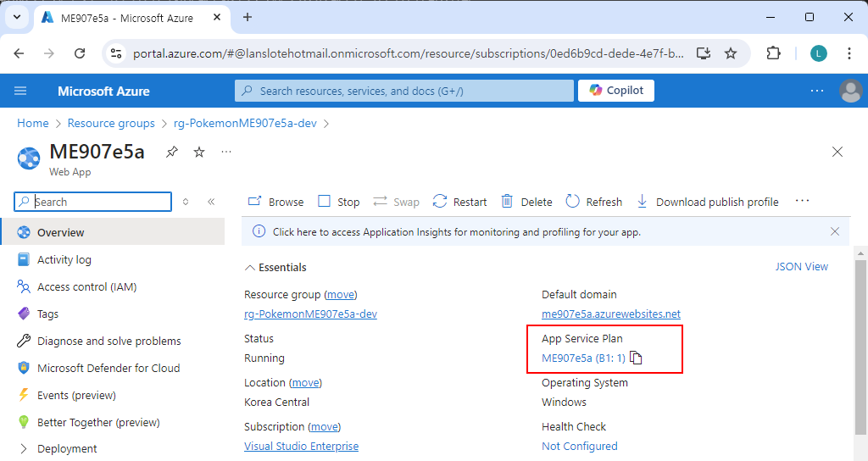Viewport: 868px width, 461px height.
Task: Bookmark this page star
Action: 731,53
